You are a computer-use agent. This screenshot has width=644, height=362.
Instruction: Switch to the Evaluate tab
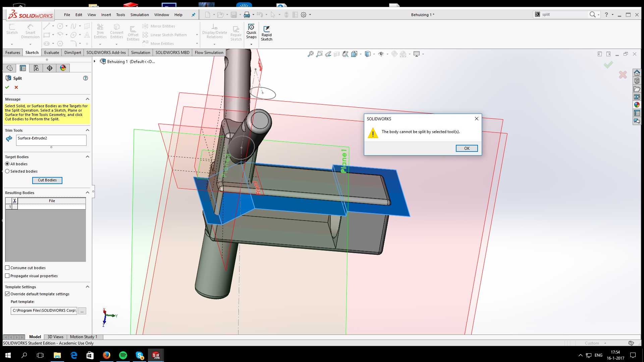point(51,53)
